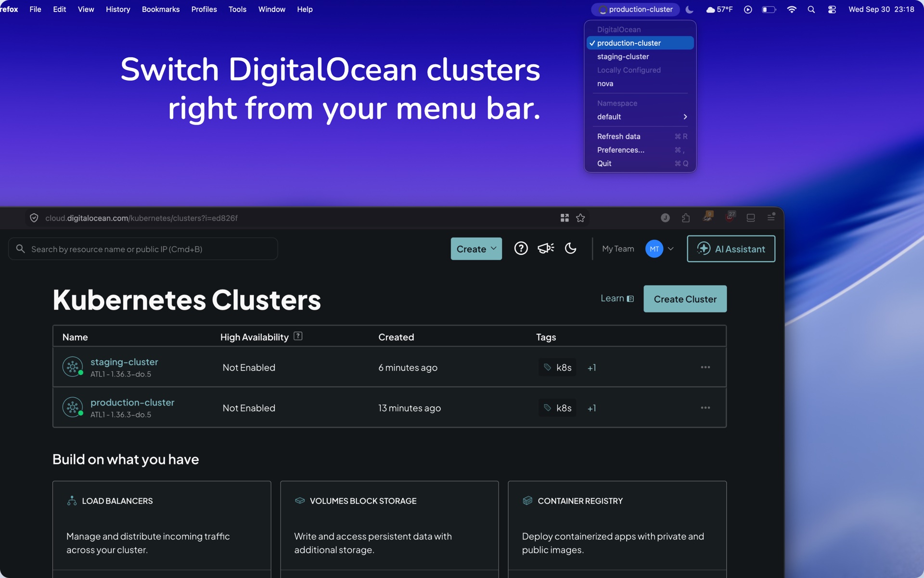Open the staging-cluster link in the table

tap(124, 362)
